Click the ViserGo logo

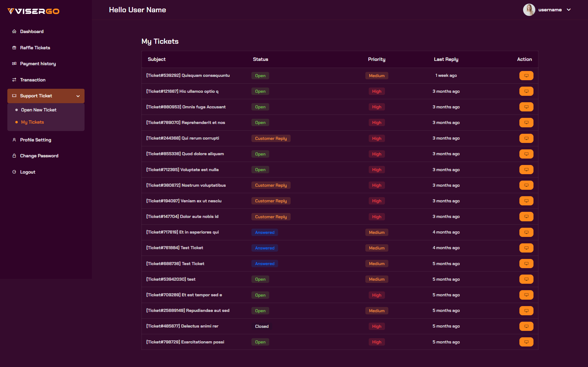(x=33, y=11)
